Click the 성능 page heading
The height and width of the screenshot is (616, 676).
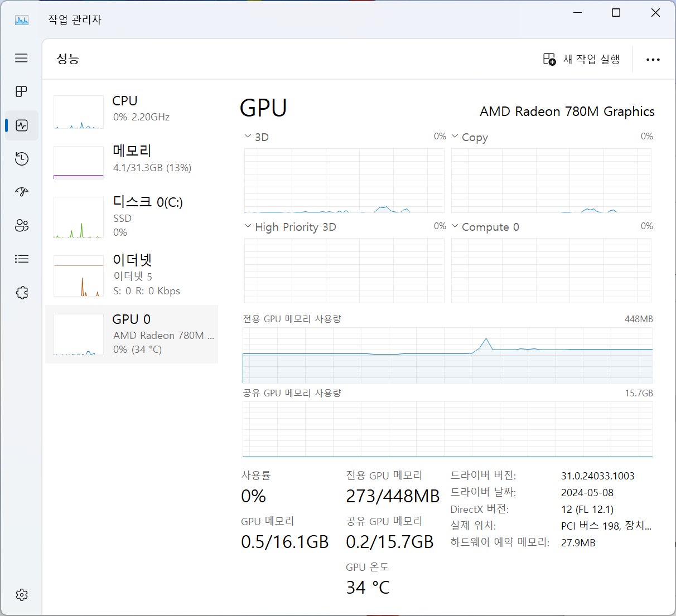[x=68, y=59]
